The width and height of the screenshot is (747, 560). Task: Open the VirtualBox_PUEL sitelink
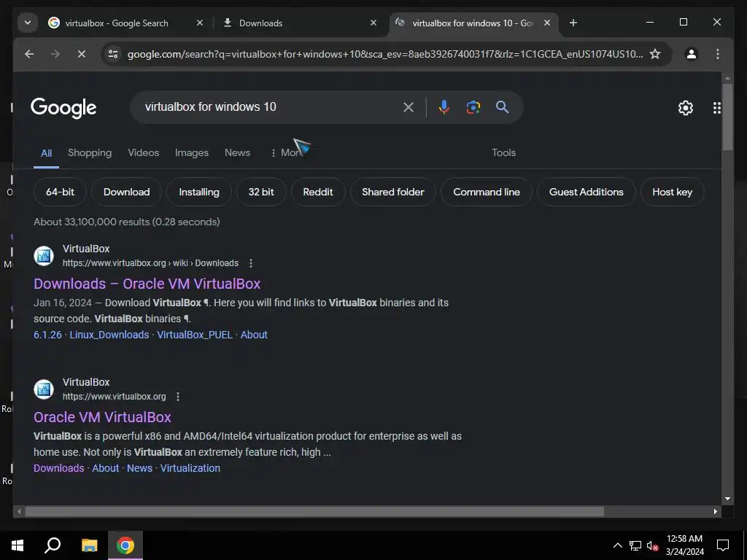[x=195, y=335]
